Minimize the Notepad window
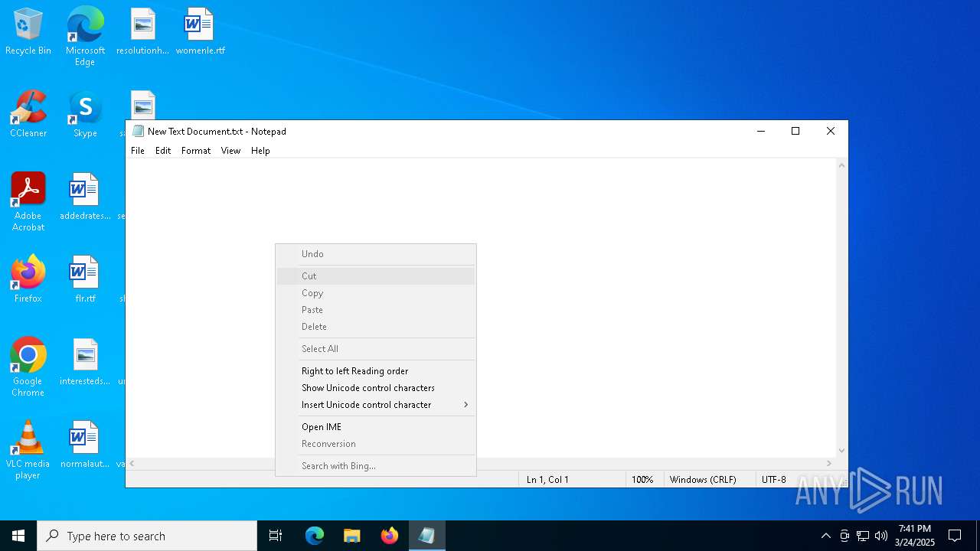980x551 pixels. pos(761,132)
